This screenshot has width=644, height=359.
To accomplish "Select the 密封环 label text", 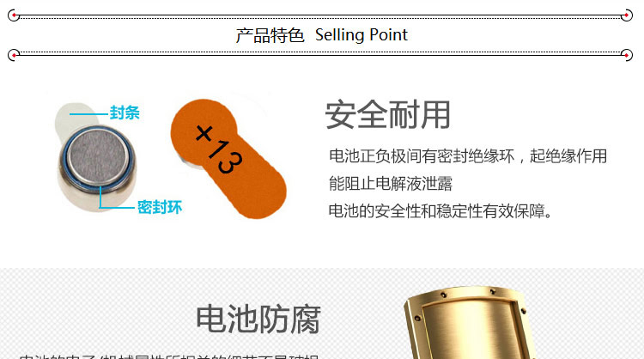I will 160,207.
